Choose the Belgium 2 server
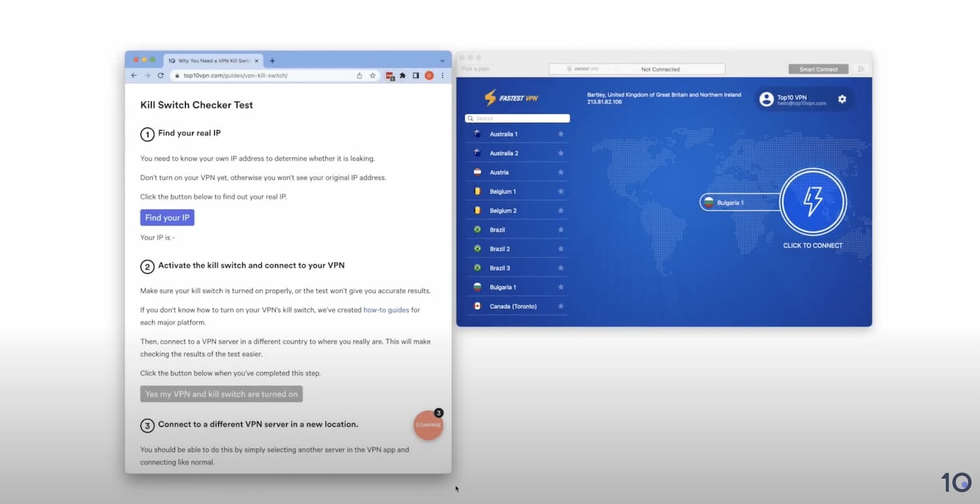This screenshot has height=504, width=980. [x=517, y=210]
